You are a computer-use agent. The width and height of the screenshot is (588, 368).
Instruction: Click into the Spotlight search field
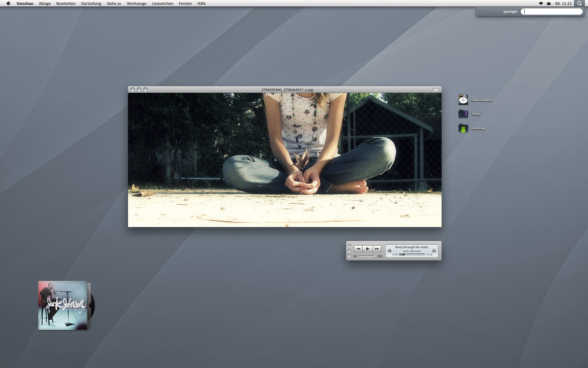[x=552, y=11]
